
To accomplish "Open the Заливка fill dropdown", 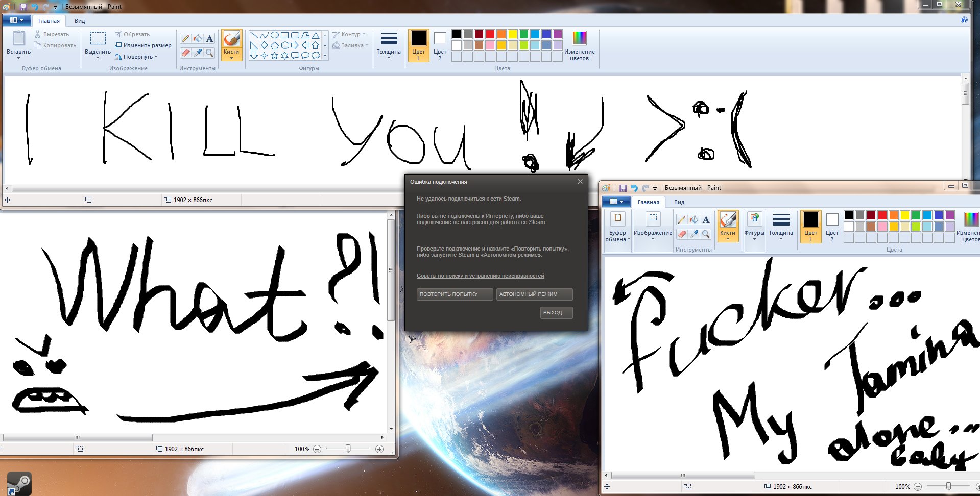I will click(350, 45).
